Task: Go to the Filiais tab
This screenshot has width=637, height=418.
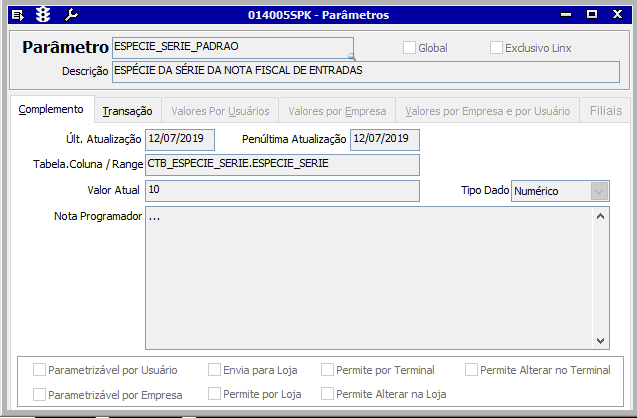Action: [606, 111]
